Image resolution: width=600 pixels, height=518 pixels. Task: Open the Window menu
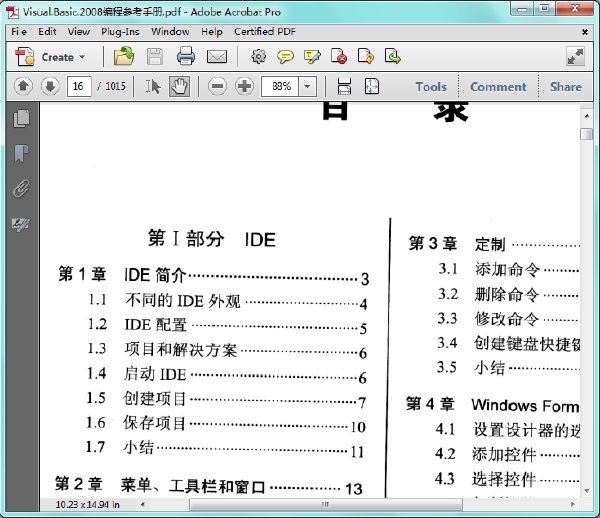(170, 31)
